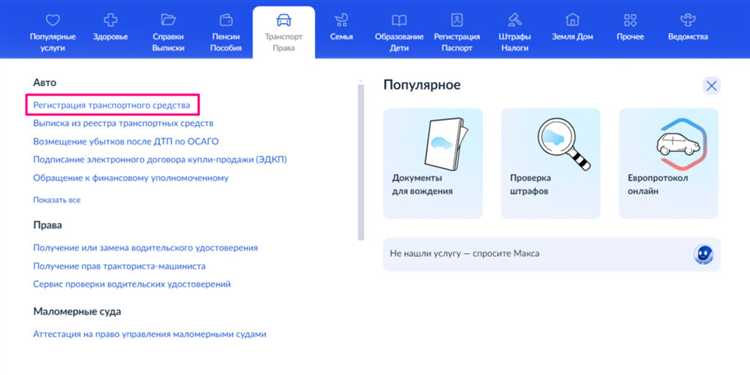750x375 pixels.
Task: Select the Образование Дети book icon
Action: (x=399, y=20)
